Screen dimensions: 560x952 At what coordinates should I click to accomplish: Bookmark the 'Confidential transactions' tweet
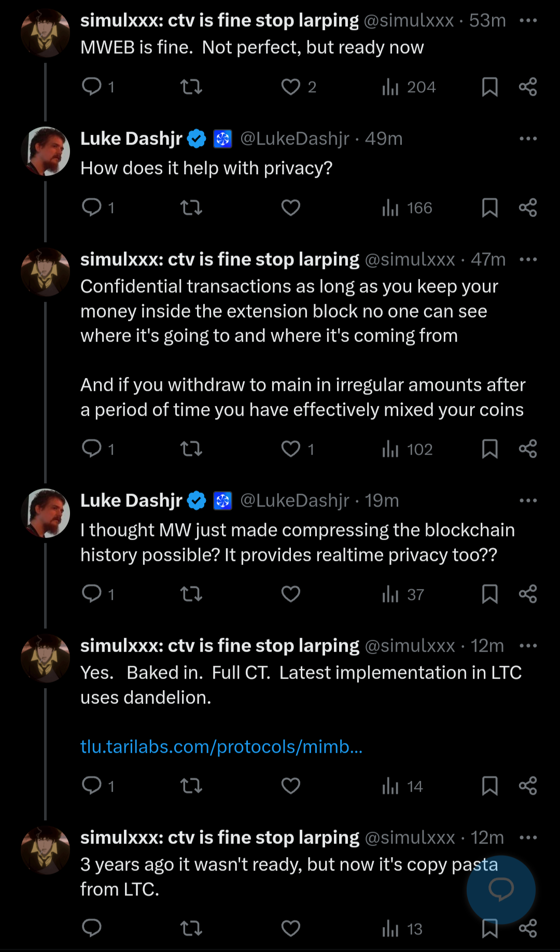(489, 449)
